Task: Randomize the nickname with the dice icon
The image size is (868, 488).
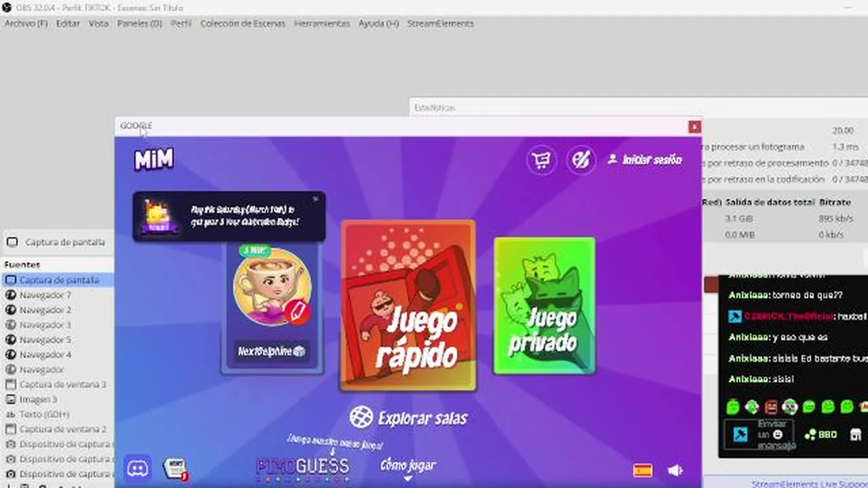Action: click(x=299, y=351)
